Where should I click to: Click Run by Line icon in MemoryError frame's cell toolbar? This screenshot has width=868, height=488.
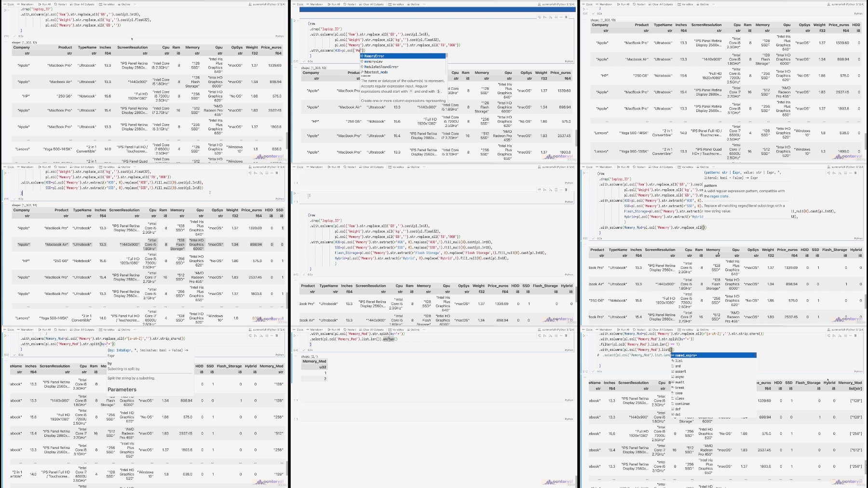point(540,17)
